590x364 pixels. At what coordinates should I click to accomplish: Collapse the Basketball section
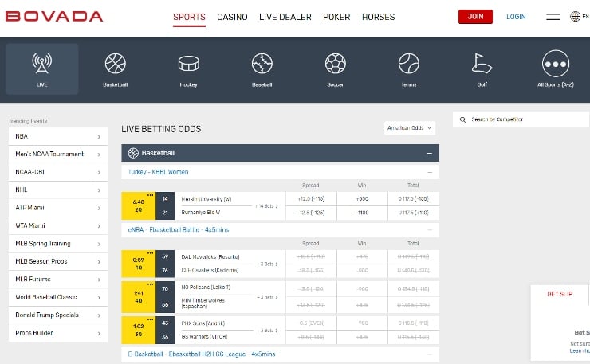tap(429, 153)
